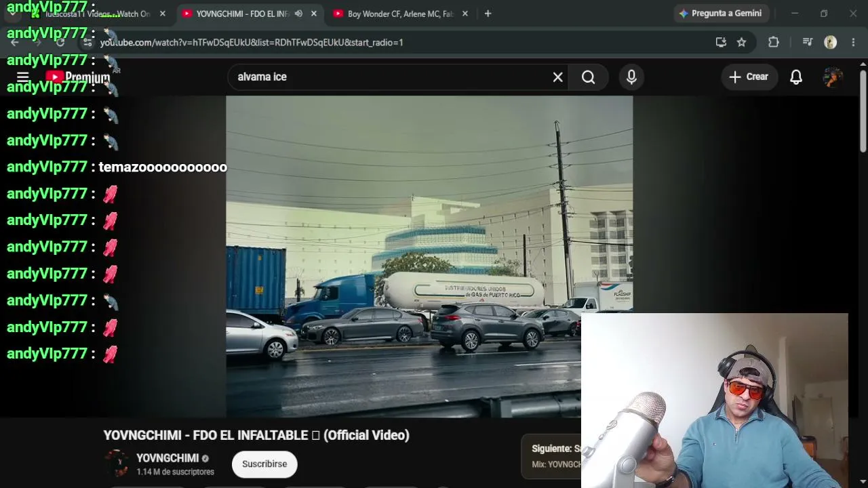Open a new browser tab
This screenshot has width=868, height=488.
[488, 14]
